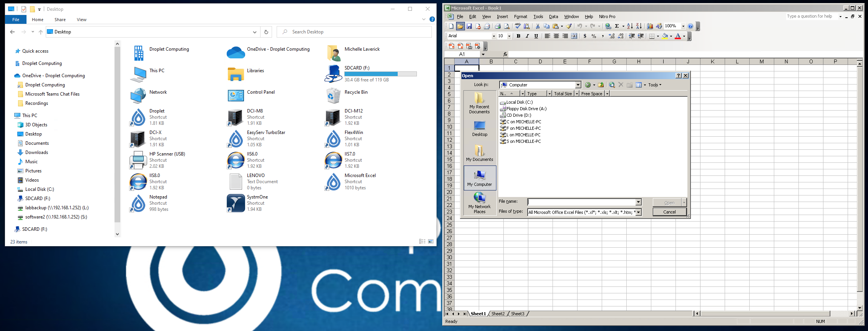Open the File name history dropdown arrow
The height and width of the screenshot is (331, 868).
(639, 202)
